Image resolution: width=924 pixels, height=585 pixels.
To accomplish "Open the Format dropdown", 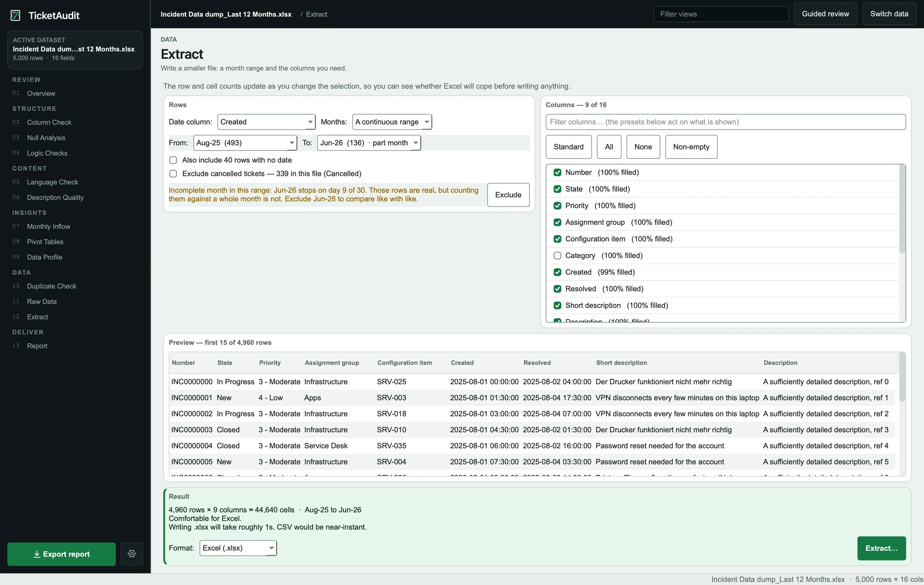I will pos(238,548).
